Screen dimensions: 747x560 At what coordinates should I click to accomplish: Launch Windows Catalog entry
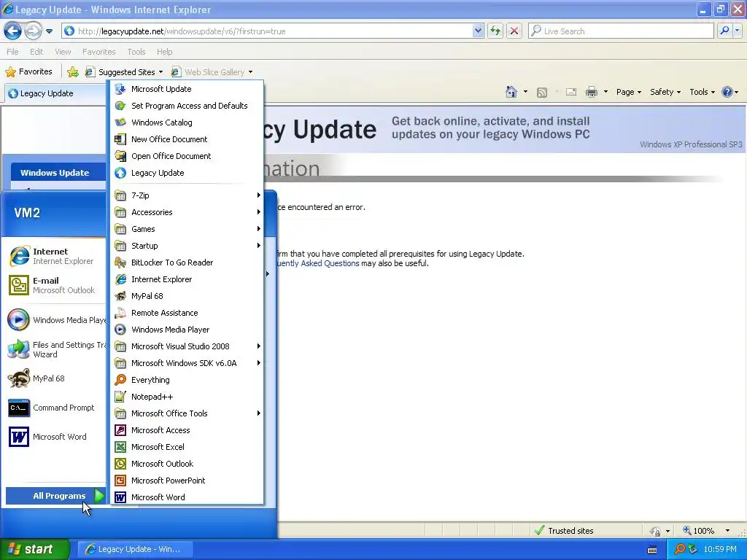point(187,122)
